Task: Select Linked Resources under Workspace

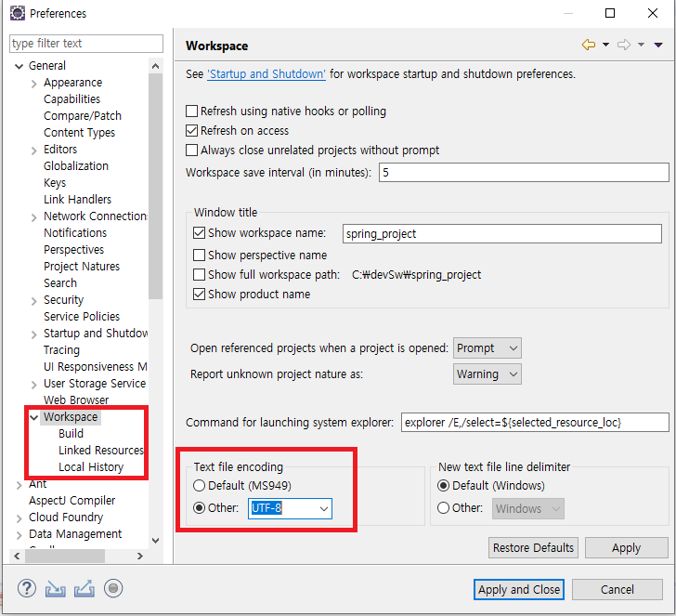Action: pos(101,451)
